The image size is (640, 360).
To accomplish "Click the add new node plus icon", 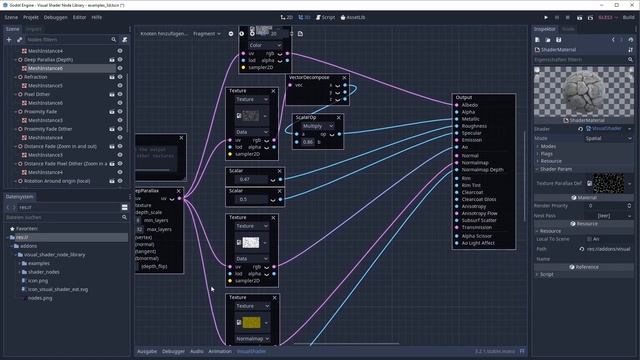I will 9,40.
